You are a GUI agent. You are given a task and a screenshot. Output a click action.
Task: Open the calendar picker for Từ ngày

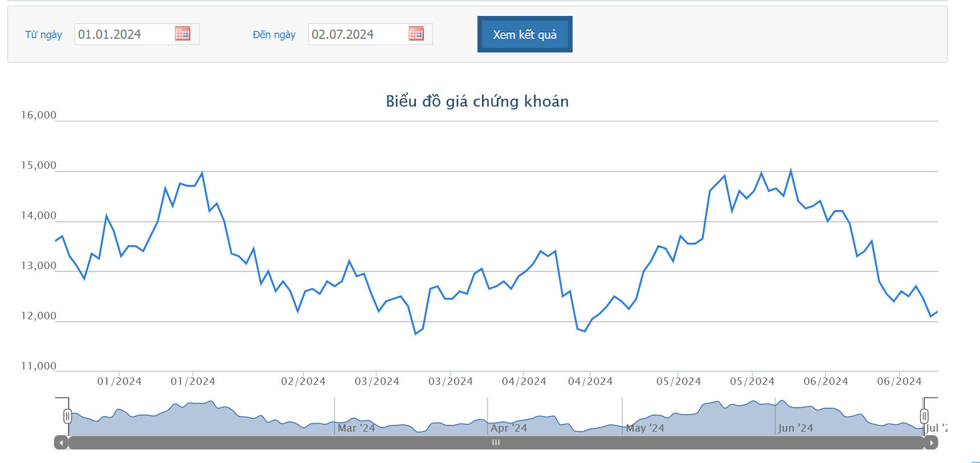pyautogui.click(x=182, y=34)
